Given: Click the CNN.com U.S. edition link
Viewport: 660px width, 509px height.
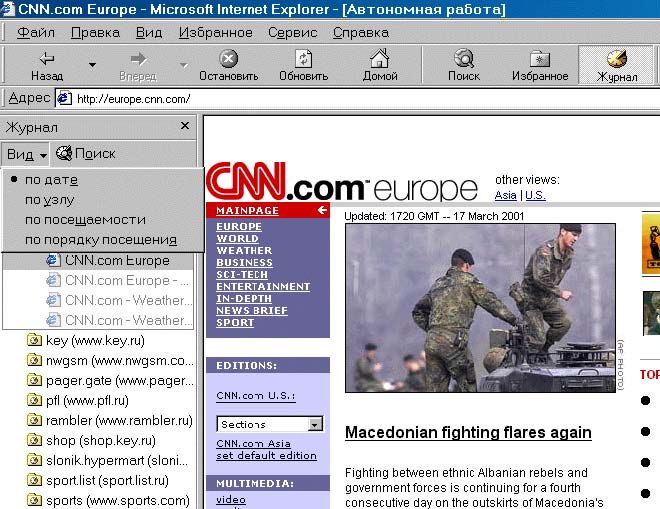Looking at the screenshot, I should [x=256, y=396].
